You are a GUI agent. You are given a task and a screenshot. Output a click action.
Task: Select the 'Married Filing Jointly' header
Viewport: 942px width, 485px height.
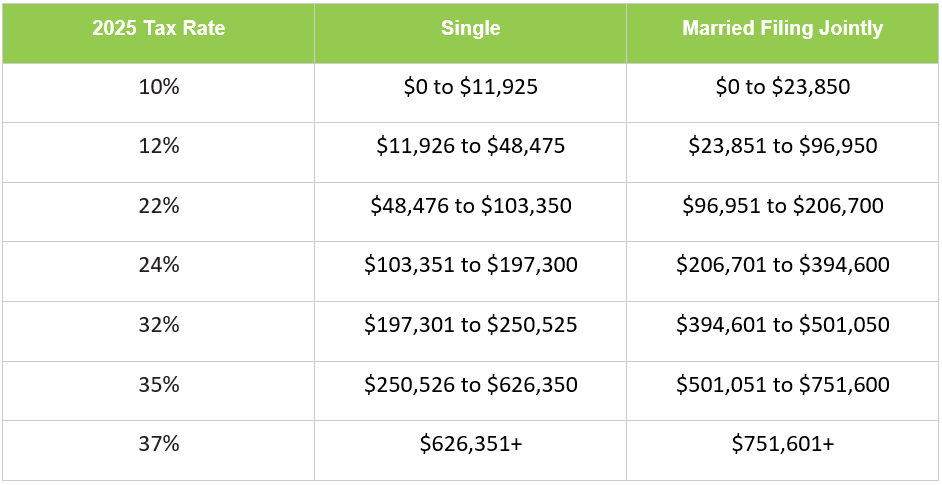coord(783,33)
